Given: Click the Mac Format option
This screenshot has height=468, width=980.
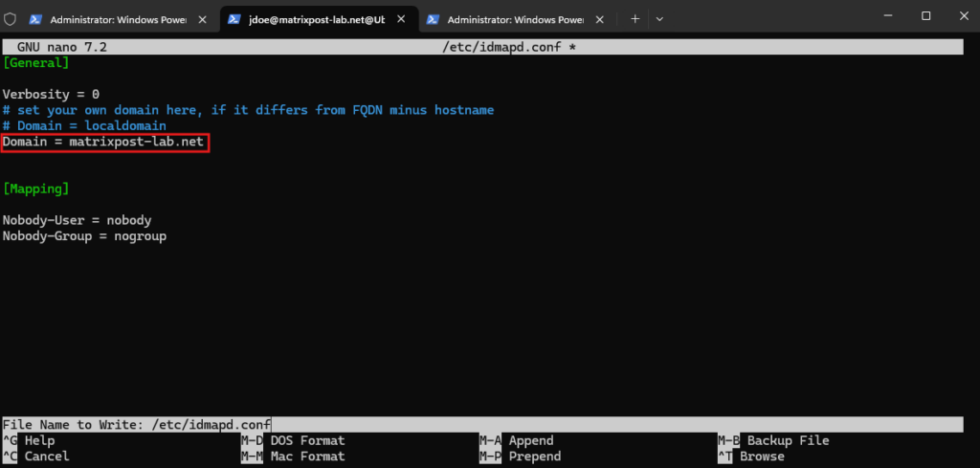Looking at the screenshot, I should click(x=307, y=457).
